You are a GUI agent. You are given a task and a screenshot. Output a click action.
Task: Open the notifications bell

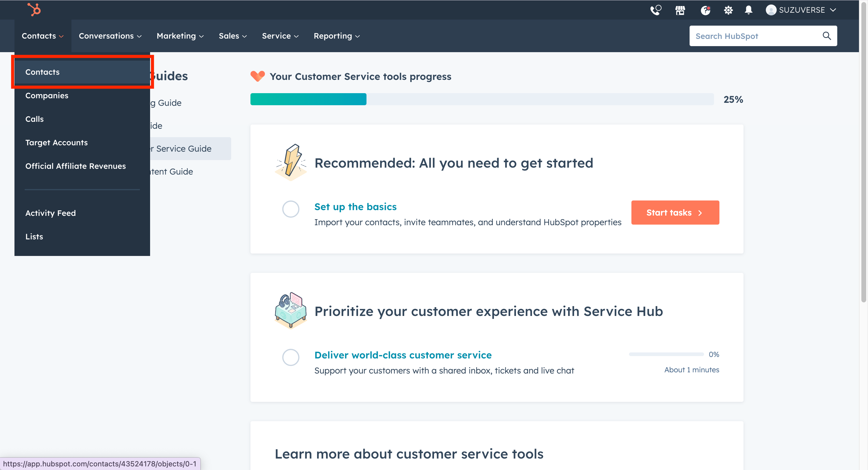[748, 10]
